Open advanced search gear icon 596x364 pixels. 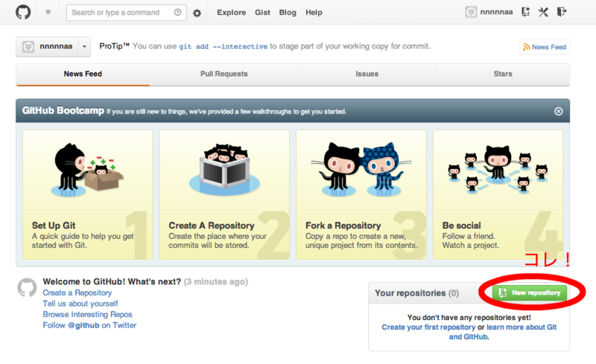coord(197,13)
